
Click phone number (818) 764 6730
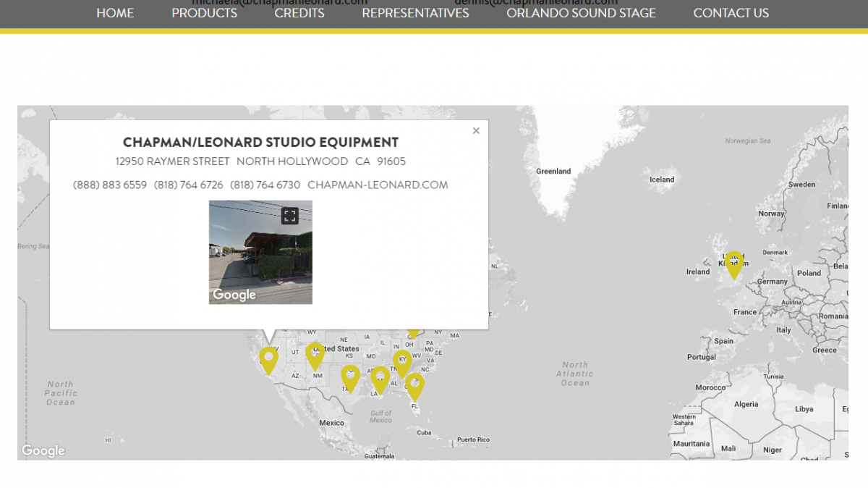click(265, 185)
